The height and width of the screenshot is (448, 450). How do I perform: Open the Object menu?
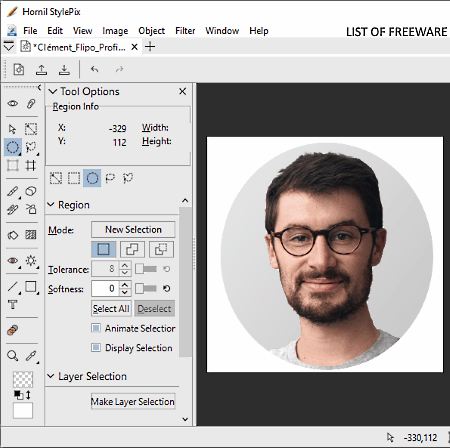tap(152, 31)
